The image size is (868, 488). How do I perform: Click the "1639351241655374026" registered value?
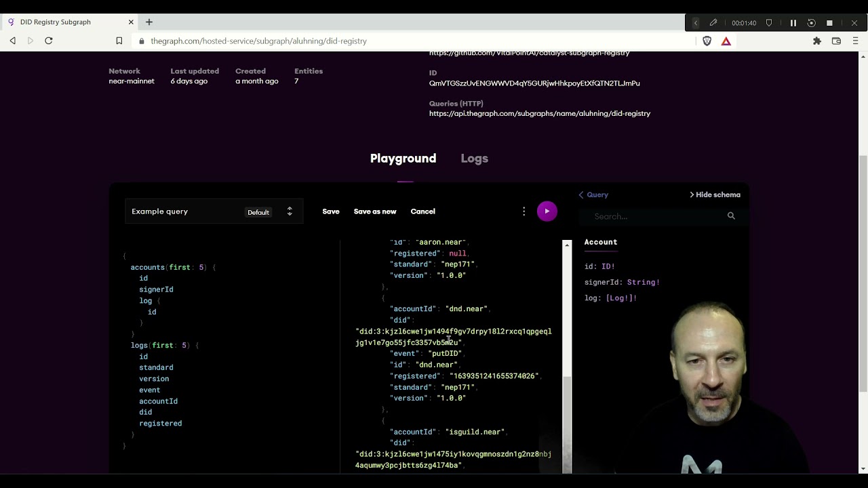(x=494, y=376)
